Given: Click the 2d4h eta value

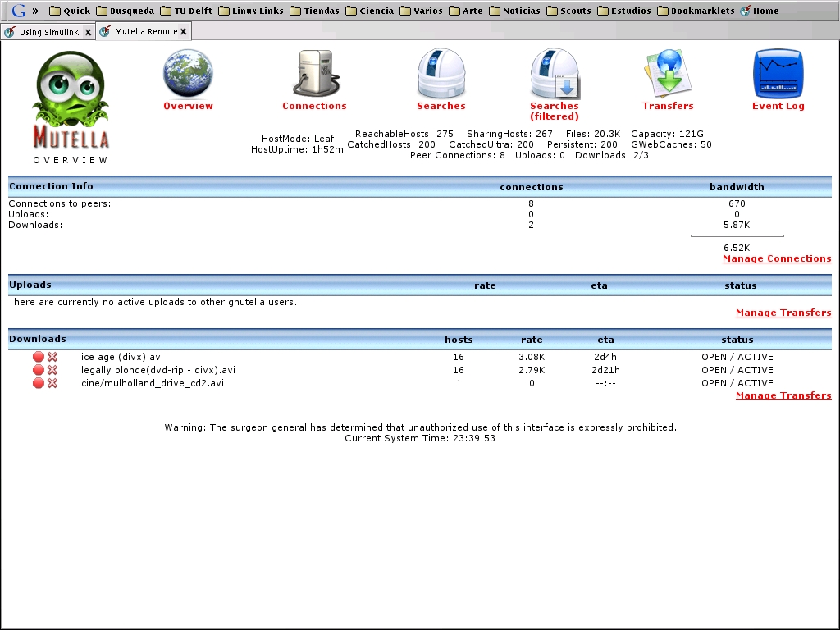Looking at the screenshot, I should pos(605,358).
